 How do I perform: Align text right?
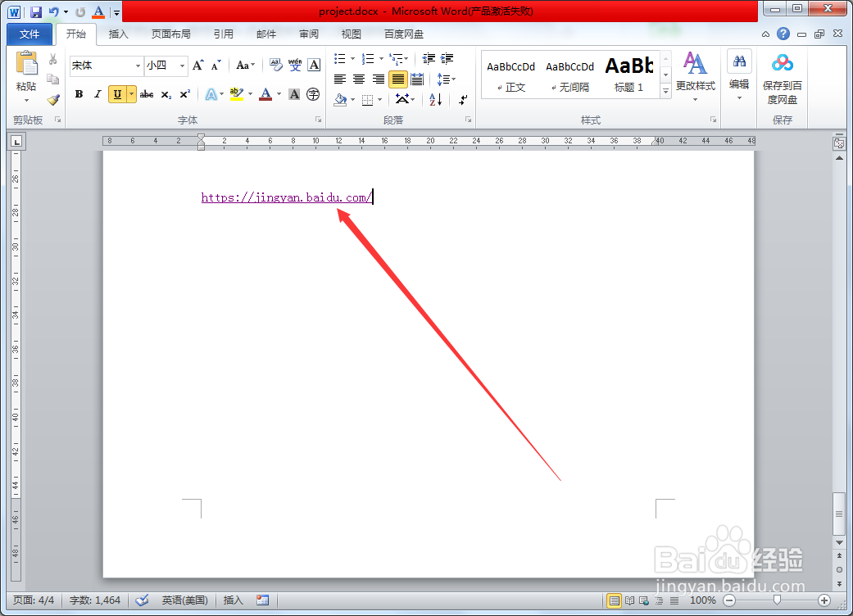pos(379,79)
